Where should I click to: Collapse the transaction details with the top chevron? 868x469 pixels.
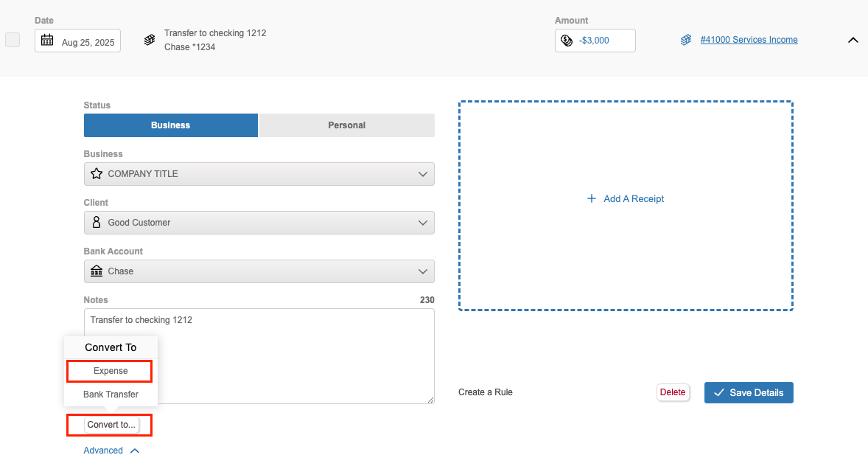(853, 41)
